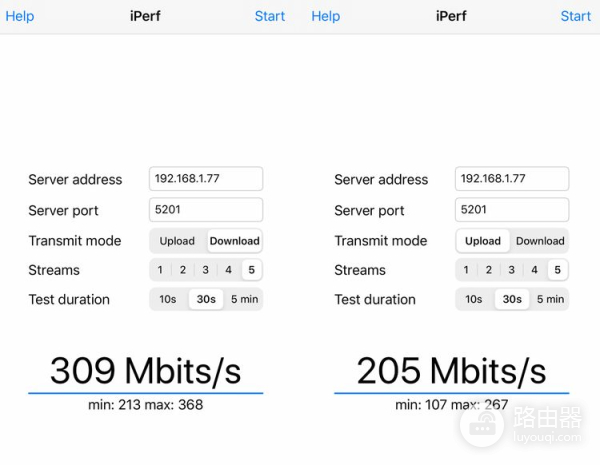Screen dimensions: 600x465
Task: Select Upload mode in the left screen
Action: (x=177, y=241)
